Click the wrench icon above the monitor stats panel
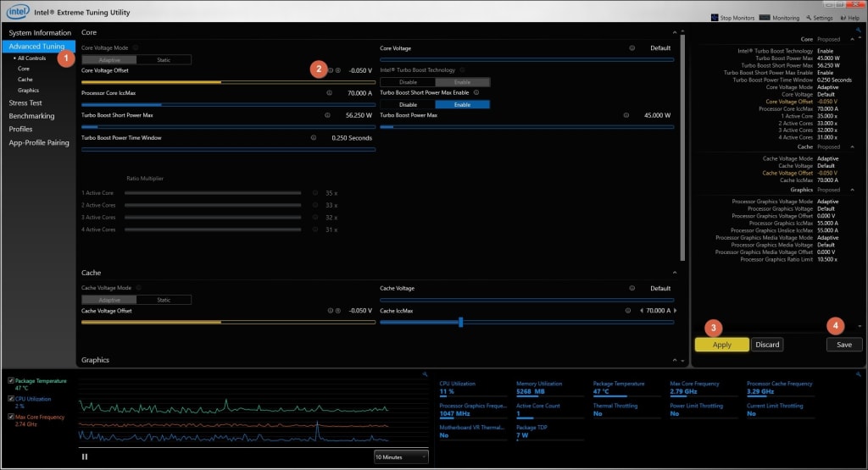The height and width of the screenshot is (470, 868). (x=859, y=374)
